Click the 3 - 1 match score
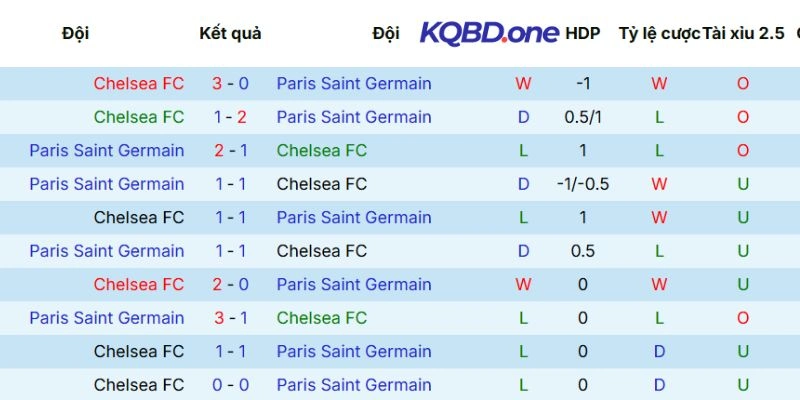This screenshot has height=400, width=800. click(x=230, y=318)
